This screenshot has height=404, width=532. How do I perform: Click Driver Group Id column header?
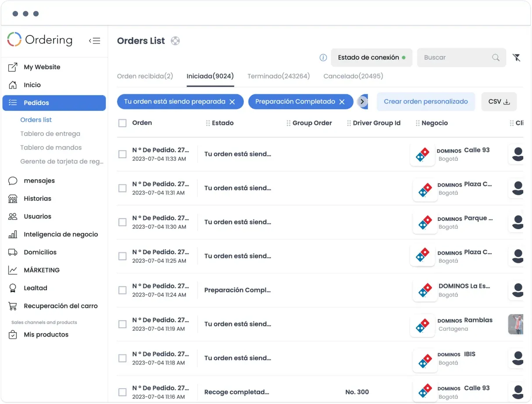click(376, 123)
